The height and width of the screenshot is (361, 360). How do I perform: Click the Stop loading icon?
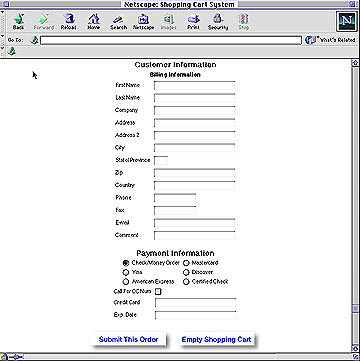click(x=243, y=22)
